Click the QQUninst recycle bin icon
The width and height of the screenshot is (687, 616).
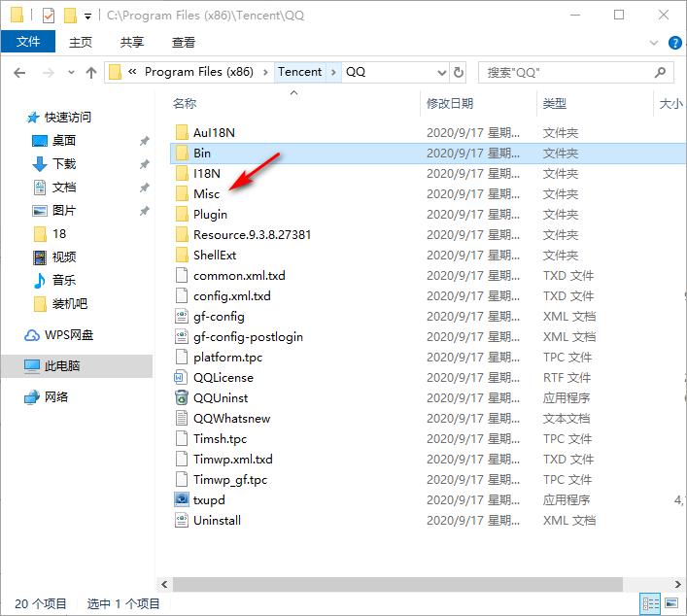click(x=182, y=397)
